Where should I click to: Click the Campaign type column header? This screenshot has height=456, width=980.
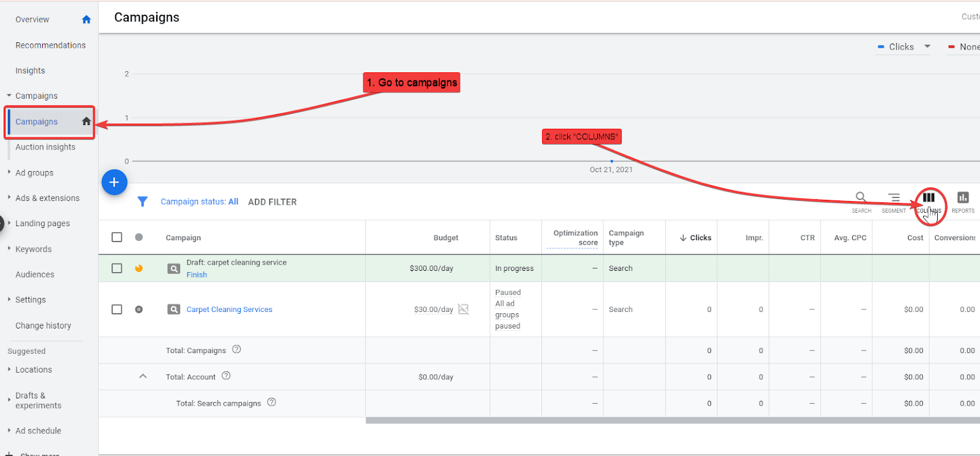pos(626,238)
